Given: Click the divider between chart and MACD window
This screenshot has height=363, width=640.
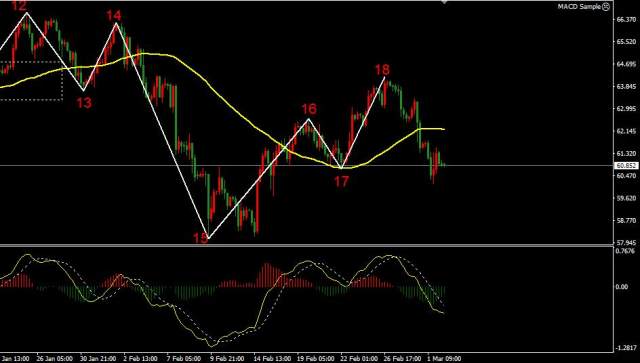Looking at the screenshot, I should click(306, 245).
